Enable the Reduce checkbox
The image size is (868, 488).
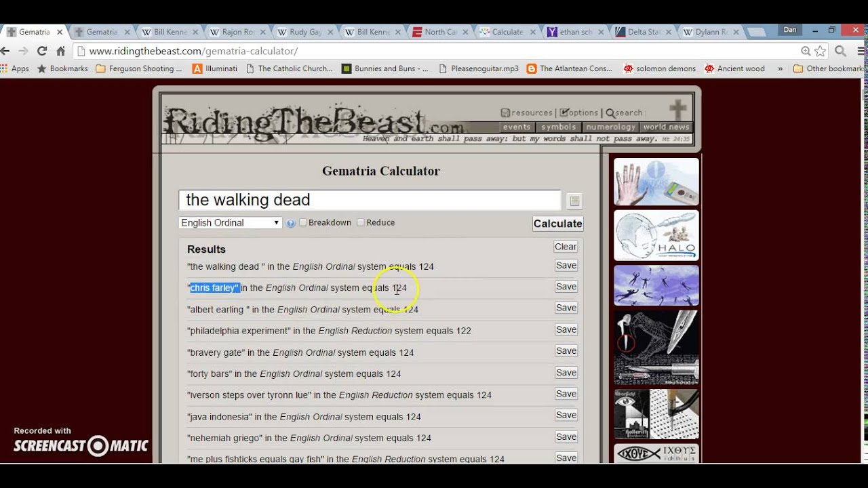point(361,222)
